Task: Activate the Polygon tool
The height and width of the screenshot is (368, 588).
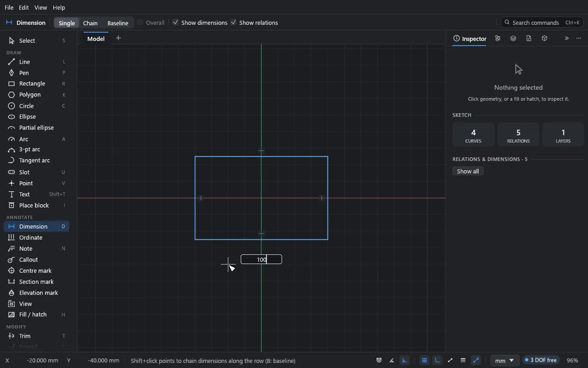Action: [37, 95]
